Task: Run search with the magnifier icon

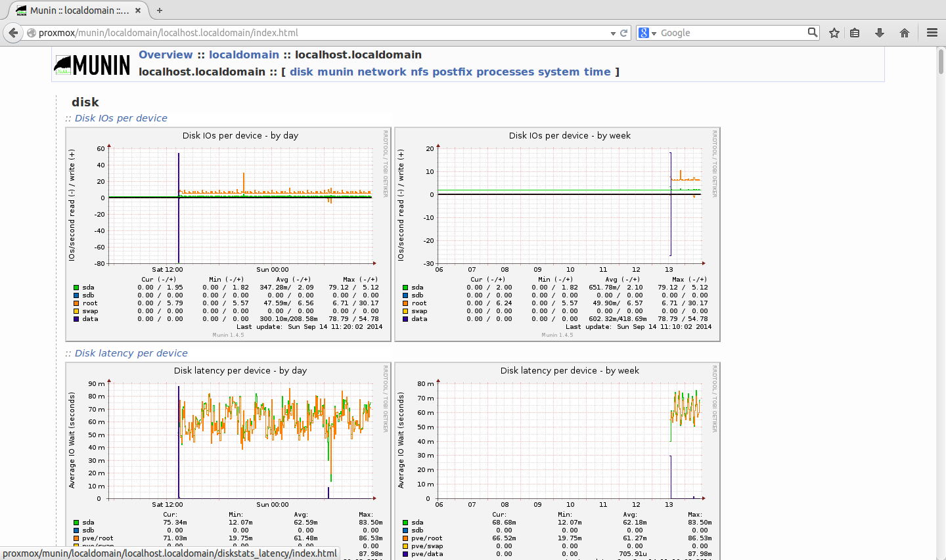Action: click(x=813, y=32)
